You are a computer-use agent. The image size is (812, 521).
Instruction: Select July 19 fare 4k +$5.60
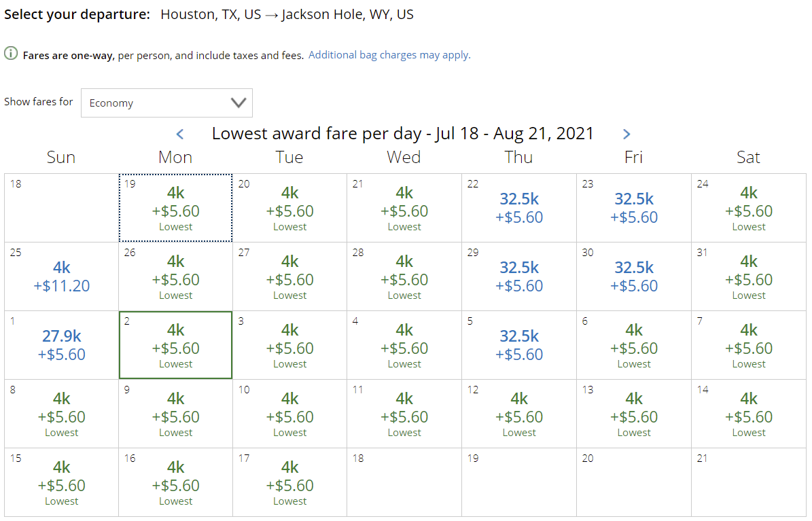click(175, 208)
